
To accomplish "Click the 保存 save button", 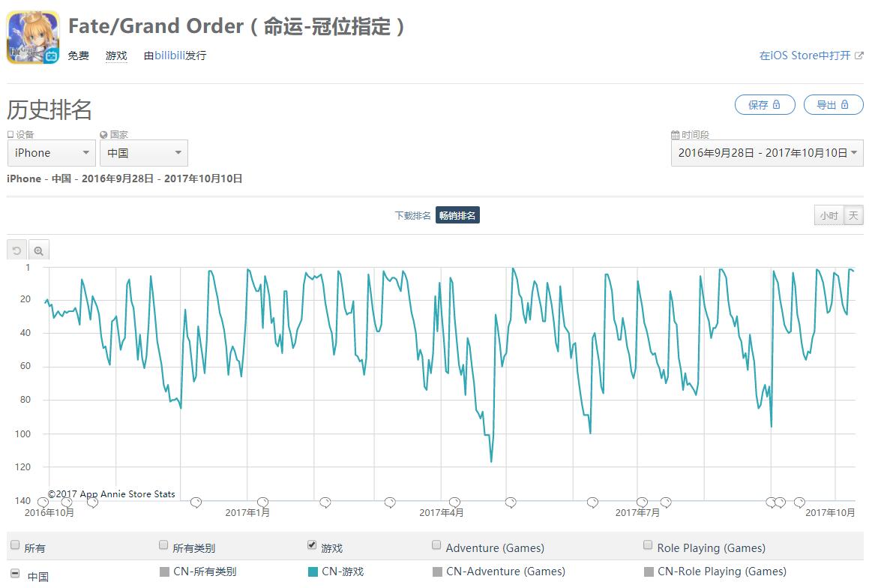I will [x=765, y=105].
